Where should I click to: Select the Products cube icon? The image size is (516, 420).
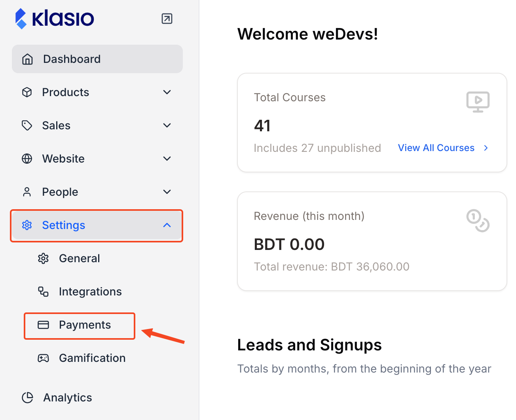(x=27, y=92)
